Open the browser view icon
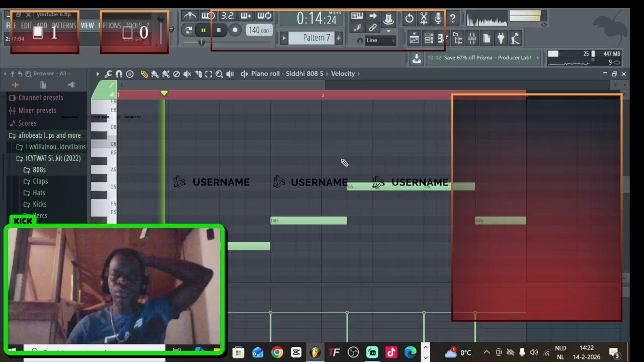 tap(457, 38)
